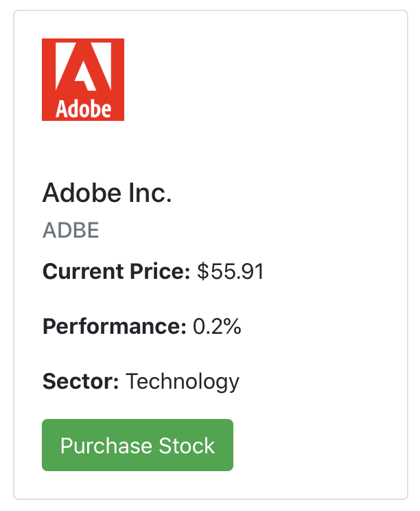Select the Adobe Inc. company heading

(107, 193)
